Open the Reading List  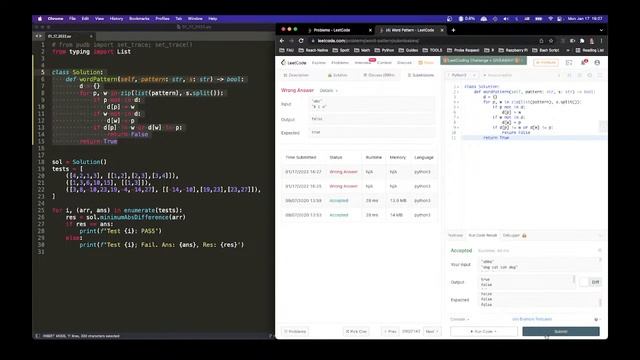click(589, 50)
